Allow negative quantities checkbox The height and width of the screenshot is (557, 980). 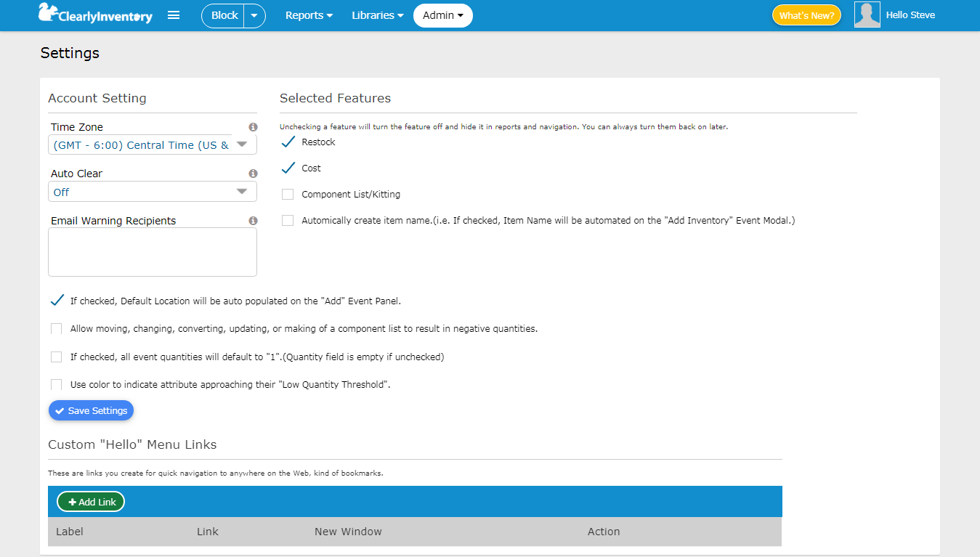[x=56, y=329]
